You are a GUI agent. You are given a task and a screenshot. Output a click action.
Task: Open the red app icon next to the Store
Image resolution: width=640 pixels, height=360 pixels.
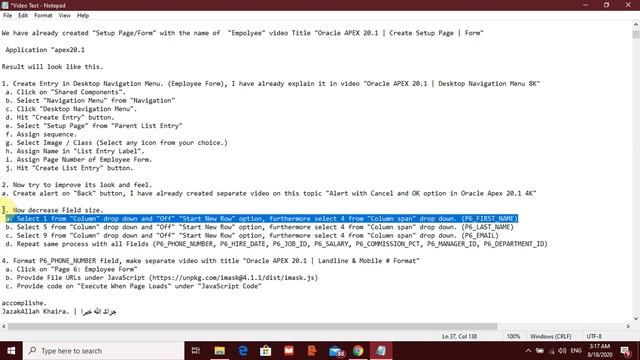(x=289, y=351)
